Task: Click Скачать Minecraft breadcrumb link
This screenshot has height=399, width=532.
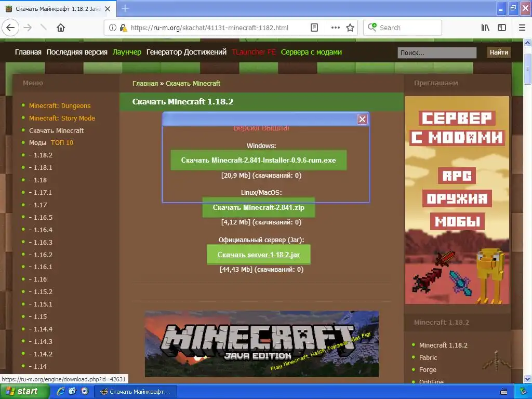Action: (193, 84)
